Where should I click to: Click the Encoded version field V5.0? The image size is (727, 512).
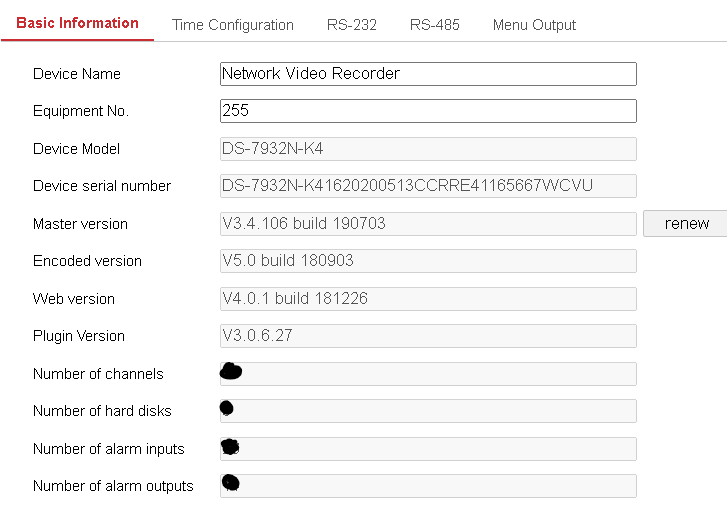point(427,261)
